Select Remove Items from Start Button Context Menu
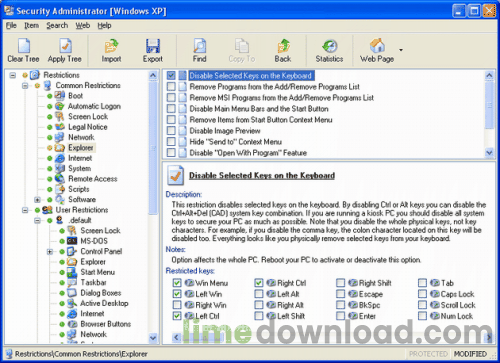Viewport: 500px width, 363px height. click(261, 120)
